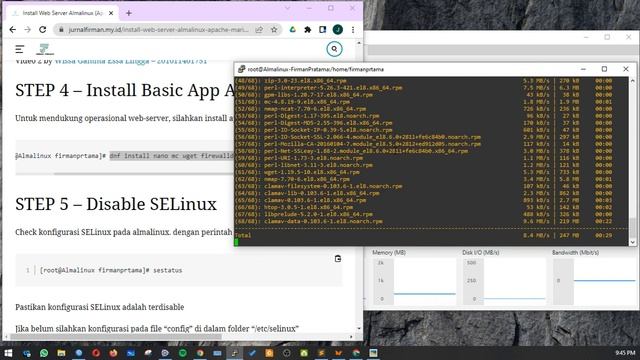
Task: Open the Chrome profile avatar
Action: (x=338, y=30)
